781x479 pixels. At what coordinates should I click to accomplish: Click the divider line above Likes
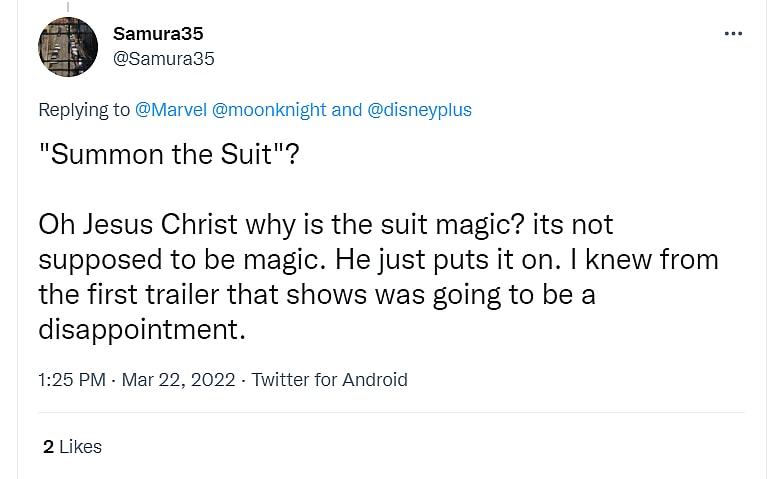[391, 412]
